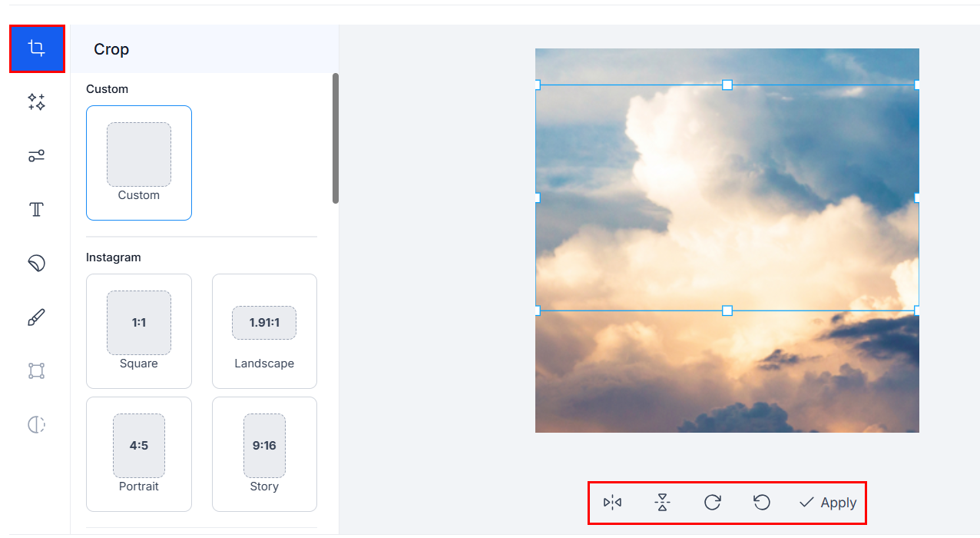
Task: Rotate image clockwise
Action: coord(713,503)
